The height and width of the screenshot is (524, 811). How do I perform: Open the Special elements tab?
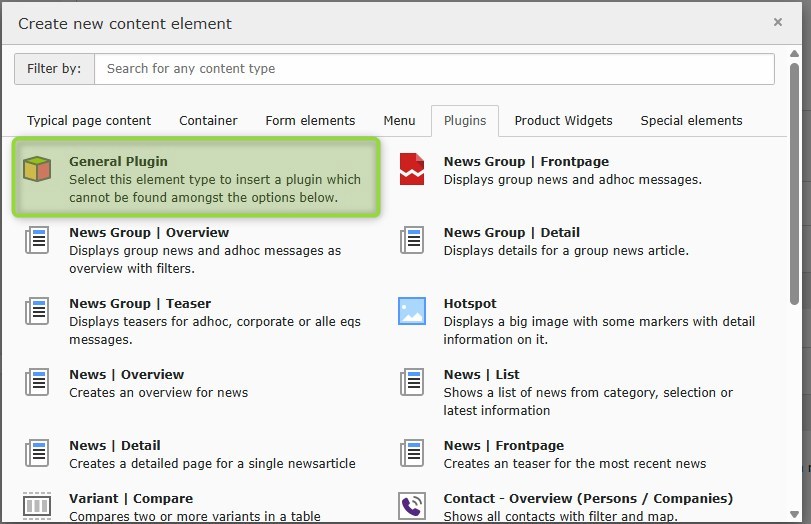(x=691, y=121)
